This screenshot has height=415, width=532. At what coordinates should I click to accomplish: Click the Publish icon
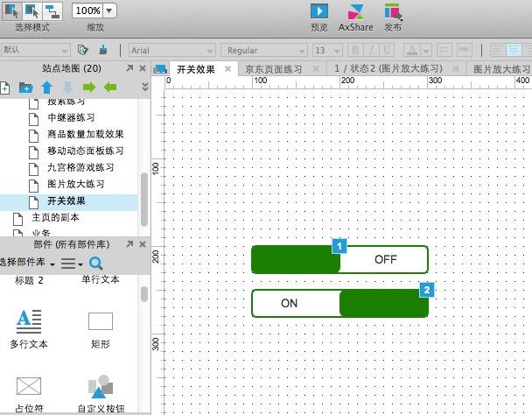[x=393, y=12]
